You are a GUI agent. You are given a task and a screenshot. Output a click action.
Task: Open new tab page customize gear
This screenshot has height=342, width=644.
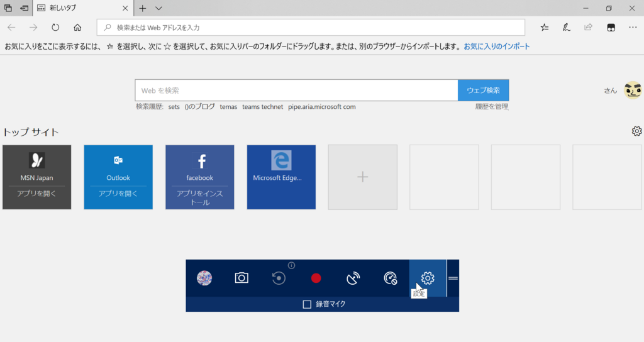coord(636,131)
